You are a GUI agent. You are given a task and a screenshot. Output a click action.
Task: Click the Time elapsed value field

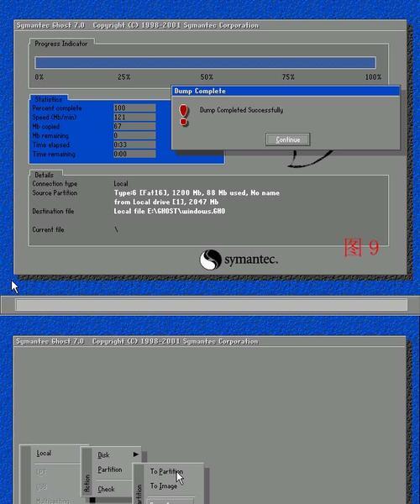pyautogui.click(x=134, y=144)
